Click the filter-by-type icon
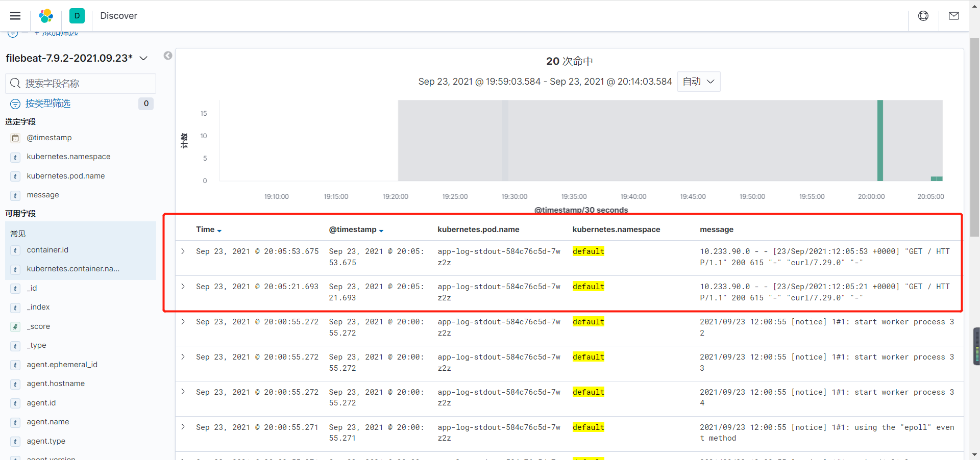The height and width of the screenshot is (460, 980). [15, 104]
